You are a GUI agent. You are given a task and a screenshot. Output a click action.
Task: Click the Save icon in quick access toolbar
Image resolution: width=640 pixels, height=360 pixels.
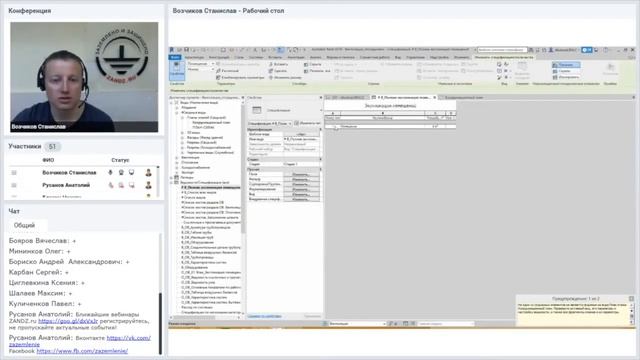click(187, 50)
